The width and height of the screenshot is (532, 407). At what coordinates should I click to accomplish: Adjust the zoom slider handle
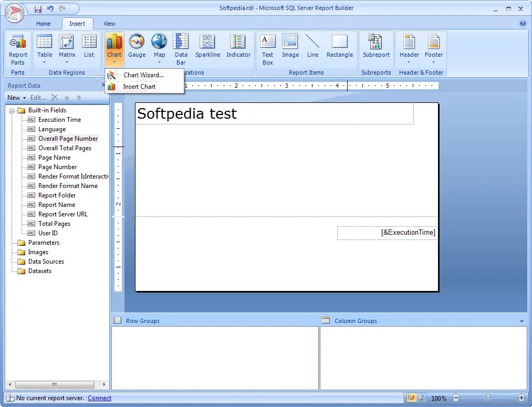[487, 397]
